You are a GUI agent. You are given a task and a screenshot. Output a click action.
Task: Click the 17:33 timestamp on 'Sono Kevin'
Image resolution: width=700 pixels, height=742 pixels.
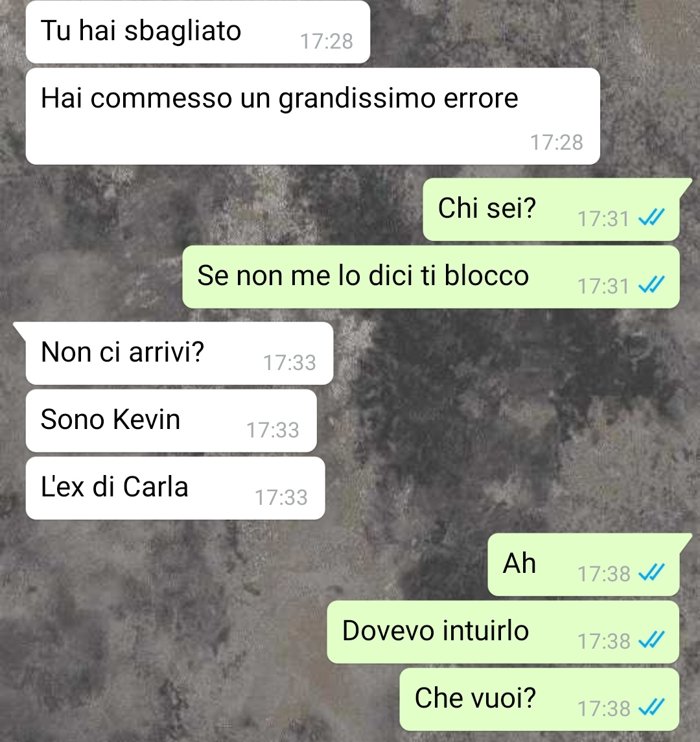pyautogui.click(x=273, y=430)
